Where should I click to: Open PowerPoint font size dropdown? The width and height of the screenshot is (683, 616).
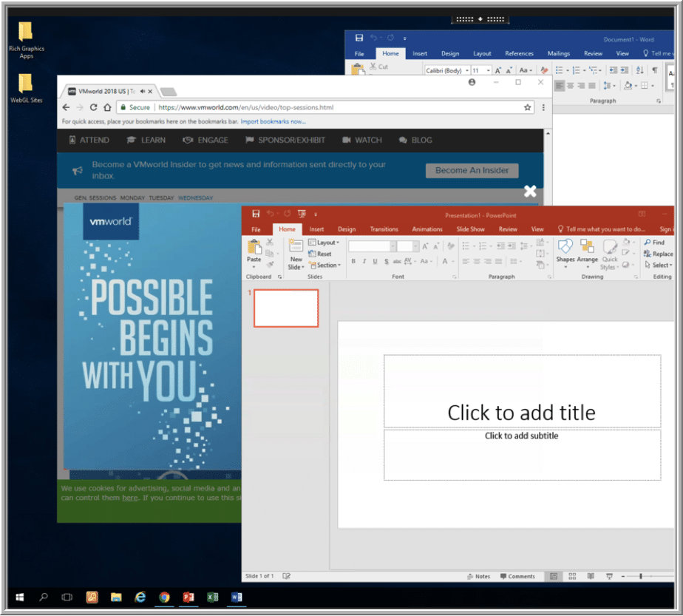(415, 246)
